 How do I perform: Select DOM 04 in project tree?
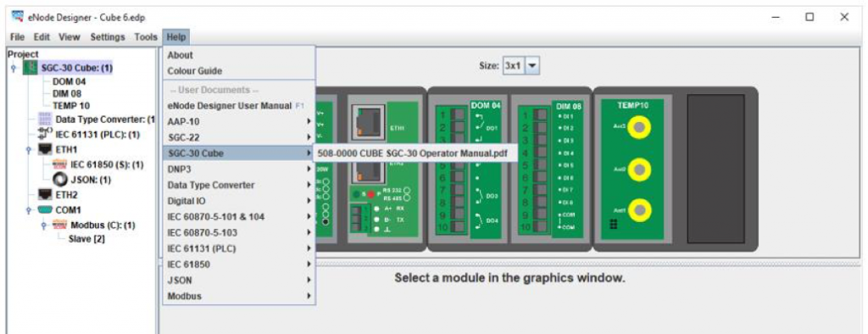pyautogui.click(x=70, y=81)
